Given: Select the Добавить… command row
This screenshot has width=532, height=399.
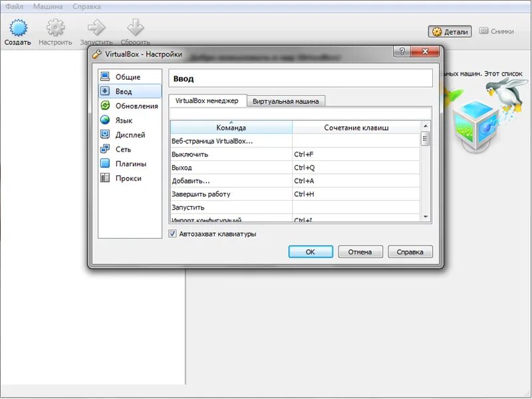Looking at the screenshot, I should (295, 181).
